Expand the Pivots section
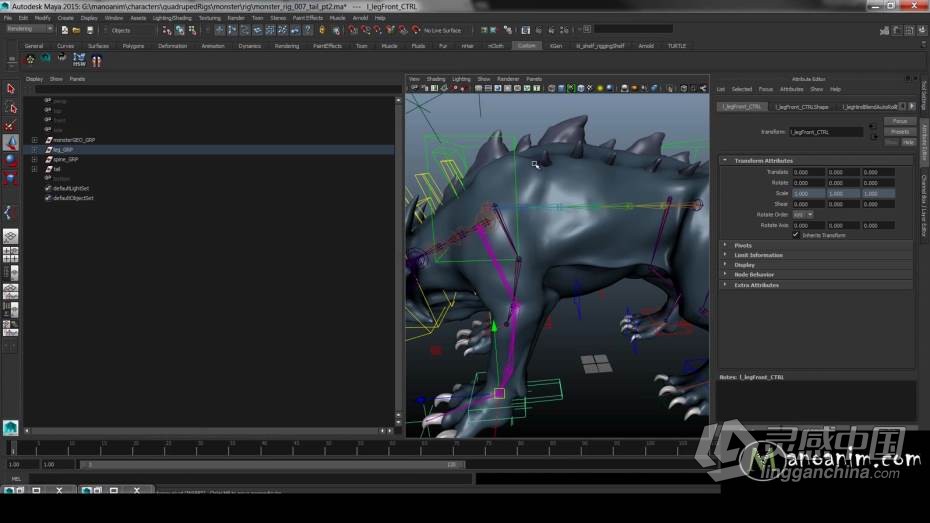 point(725,245)
